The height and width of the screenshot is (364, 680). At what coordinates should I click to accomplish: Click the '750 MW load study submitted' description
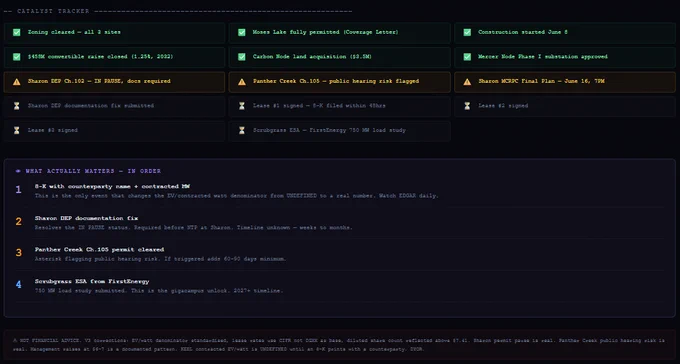click(x=159, y=291)
